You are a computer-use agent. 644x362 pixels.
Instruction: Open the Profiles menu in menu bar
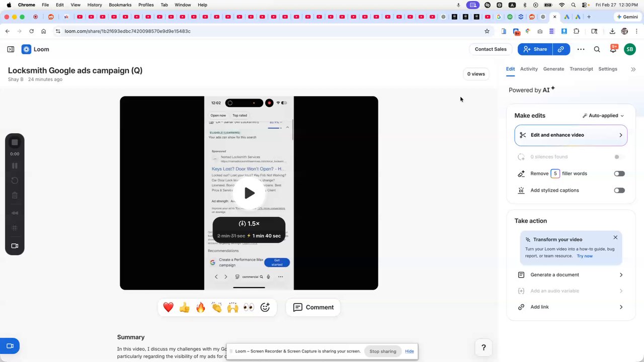(146, 5)
